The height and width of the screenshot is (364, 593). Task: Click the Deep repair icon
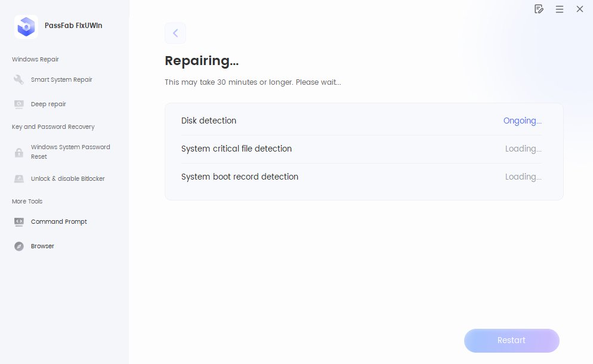[x=19, y=104]
